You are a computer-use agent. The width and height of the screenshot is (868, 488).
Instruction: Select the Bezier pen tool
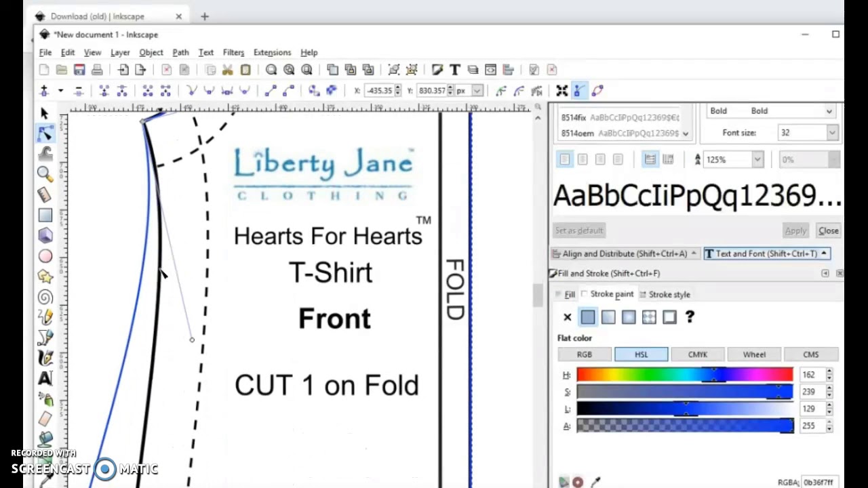tap(45, 338)
